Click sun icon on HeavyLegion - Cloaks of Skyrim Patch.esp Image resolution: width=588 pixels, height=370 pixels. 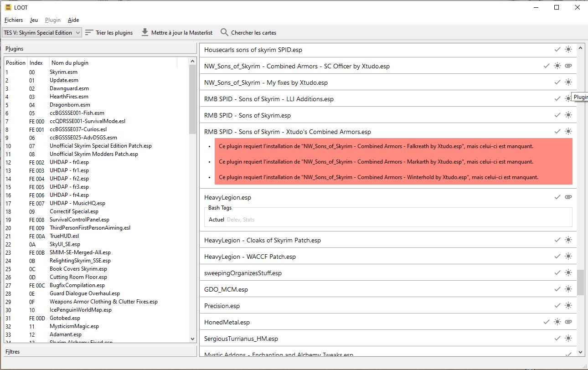click(568, 240)
